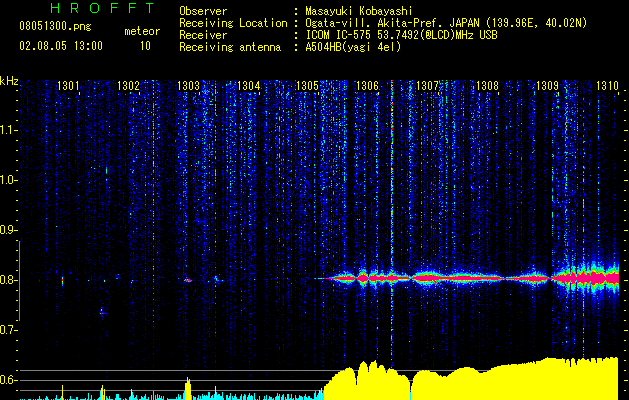Viewport: 629px width, 400px height.
Task: Click receiver value ICOM IC-575 53.7492 MHz USB
Action: coord(401,35)
